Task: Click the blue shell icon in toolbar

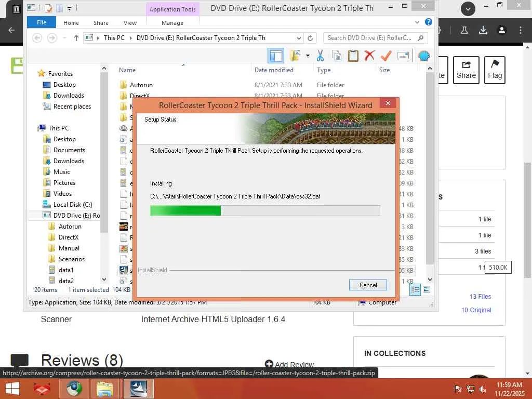Action: point(424,55)
